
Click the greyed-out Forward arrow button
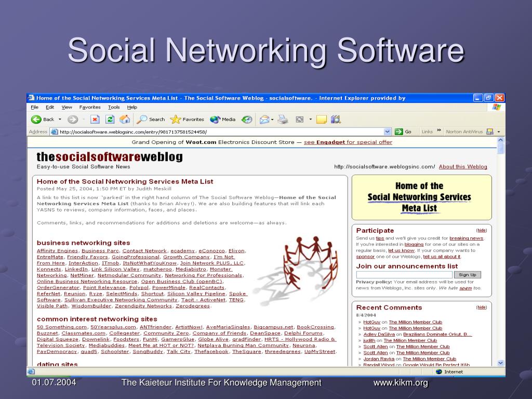tap(73, 119)
